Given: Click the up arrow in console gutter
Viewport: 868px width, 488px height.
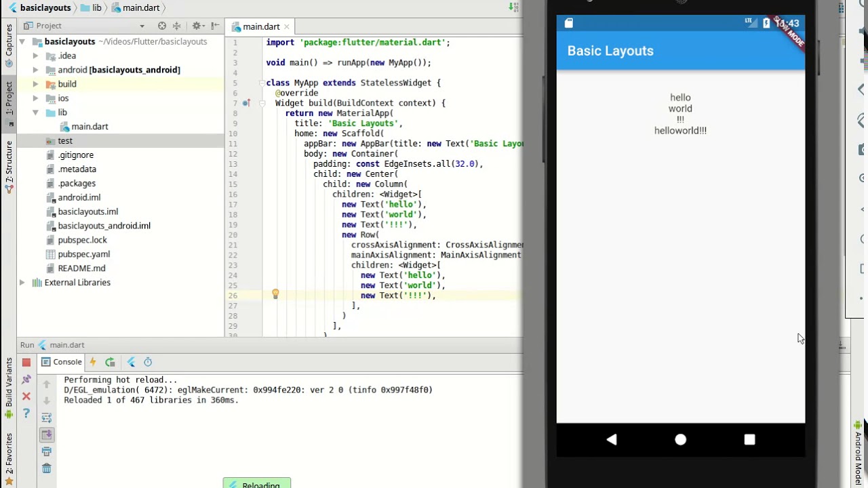Looking at the screenshot, I should click(47, 384).
